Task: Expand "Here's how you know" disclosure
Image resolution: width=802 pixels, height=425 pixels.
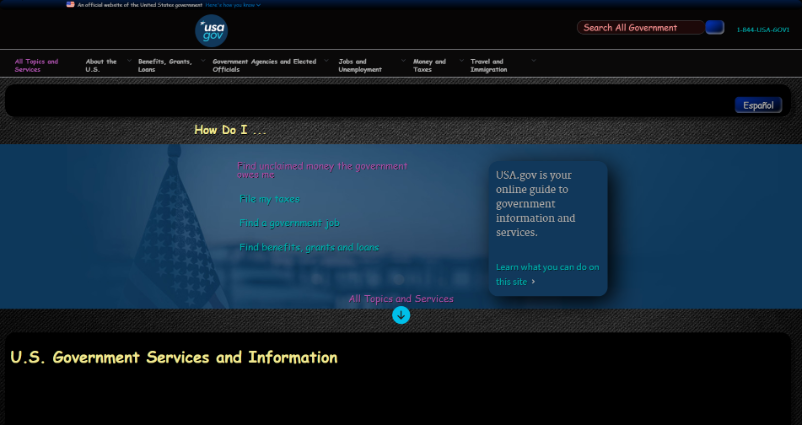Action: [x=233, y=5]
